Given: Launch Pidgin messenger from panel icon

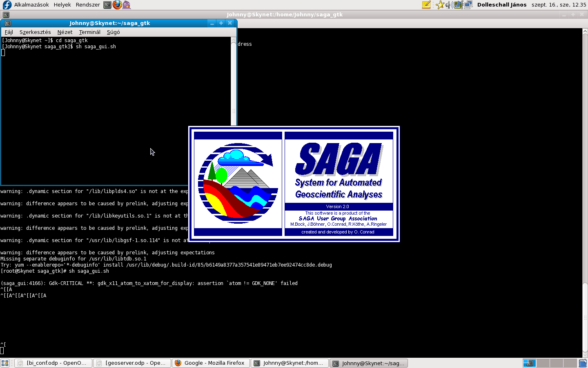Looking at the screenshot, I should click(127, 4).
